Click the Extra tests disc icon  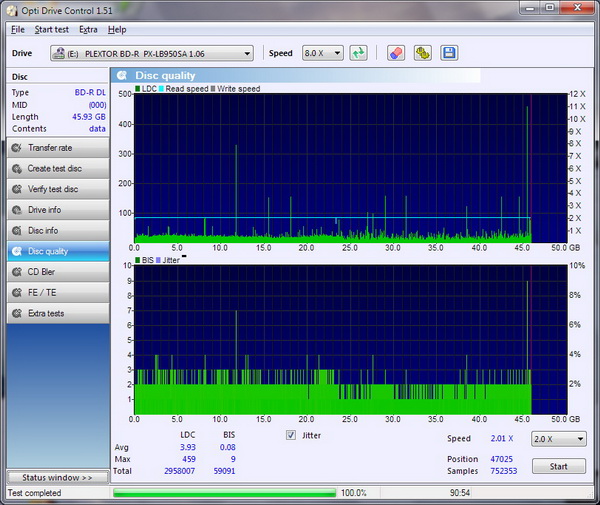tap(16, 313)
